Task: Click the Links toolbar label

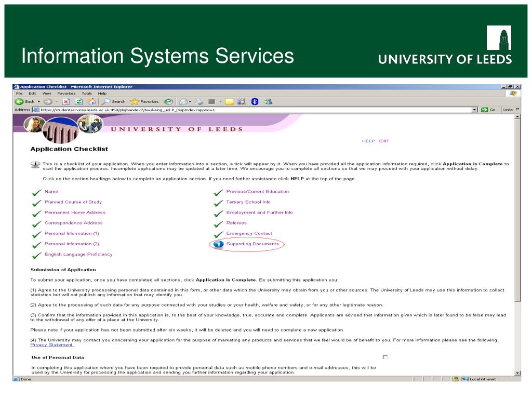Action: click(x=508, y=110)
